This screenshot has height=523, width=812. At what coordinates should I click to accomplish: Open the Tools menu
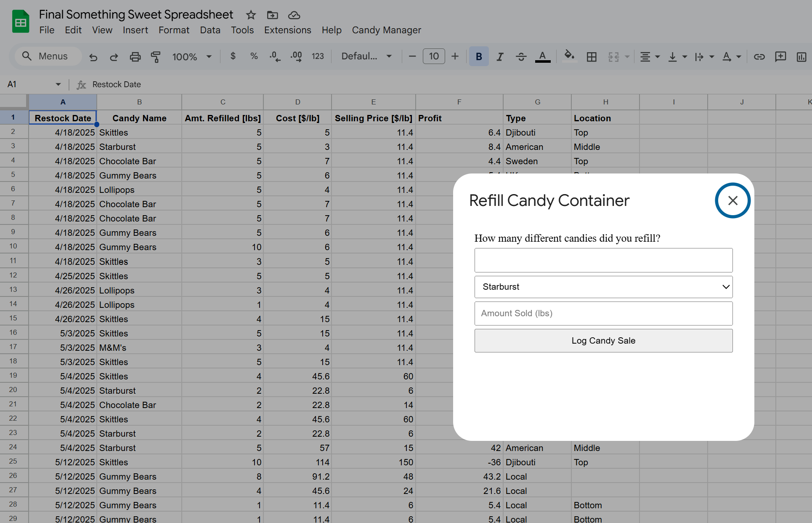click(242, 30)
